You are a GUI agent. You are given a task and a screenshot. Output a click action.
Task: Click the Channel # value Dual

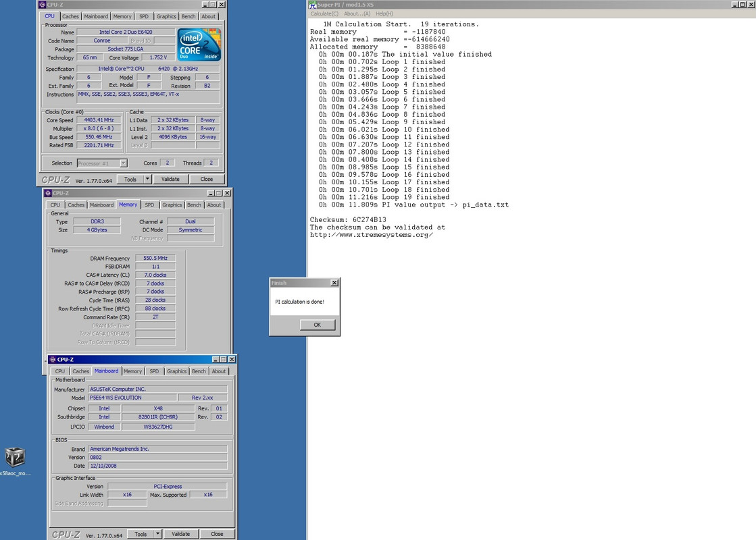coord(191,221)
